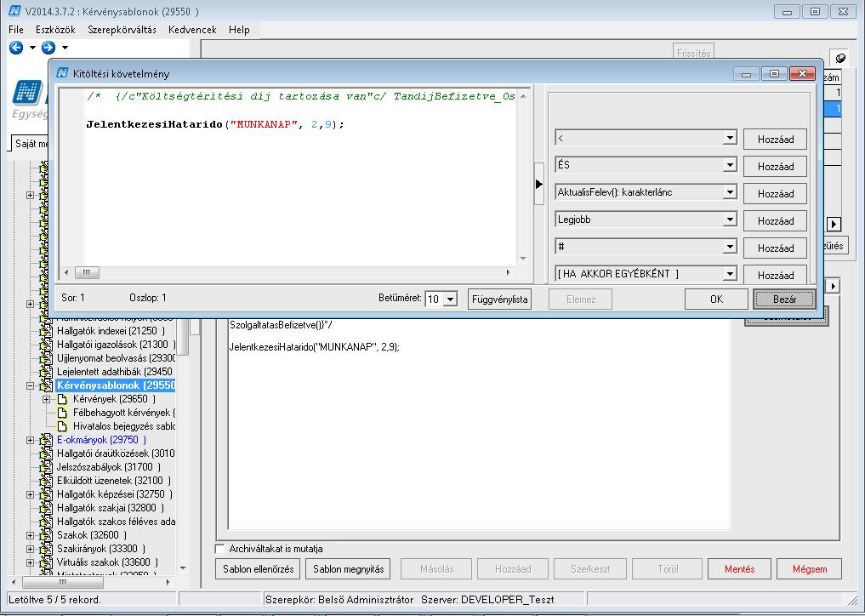
Task: Open the Betűméret font size dropdown
Action: click(450, 299)
